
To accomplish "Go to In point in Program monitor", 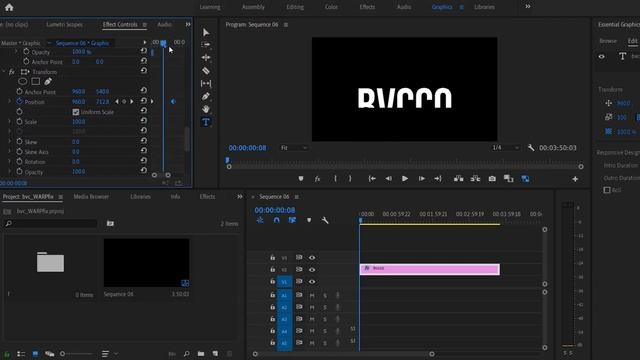I will [372, 179].
